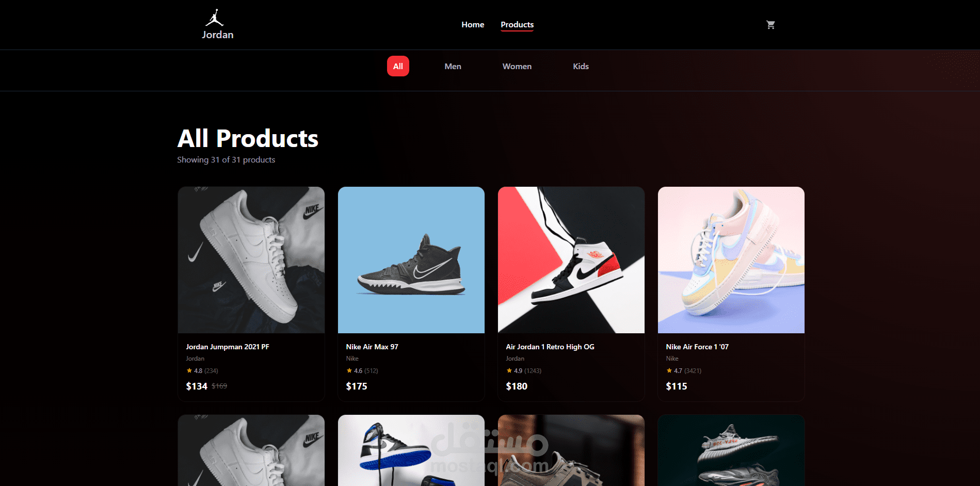Click the $134 sale price
The image size is (980, 486).
197,386
